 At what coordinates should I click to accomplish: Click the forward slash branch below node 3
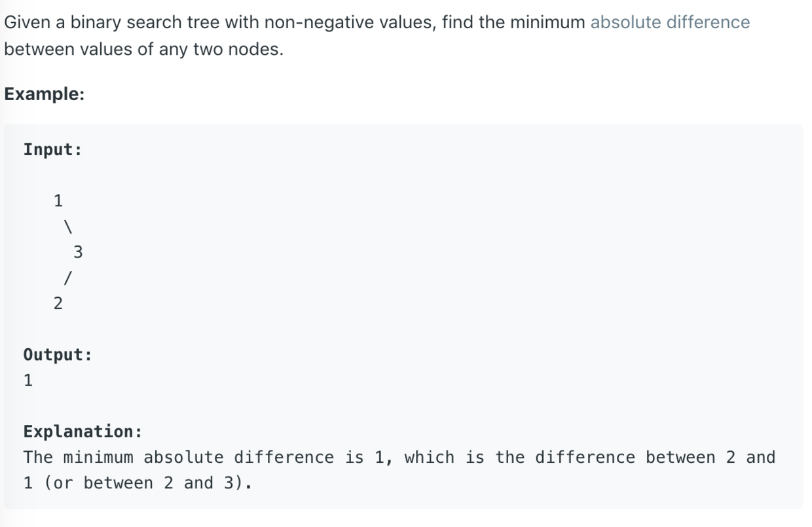coord(67,278)
